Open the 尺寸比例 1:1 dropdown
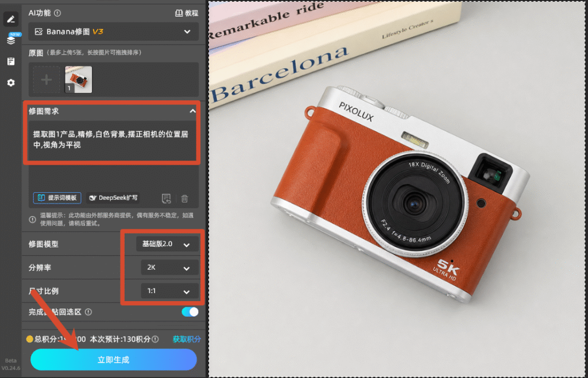 tap(170, 291)
